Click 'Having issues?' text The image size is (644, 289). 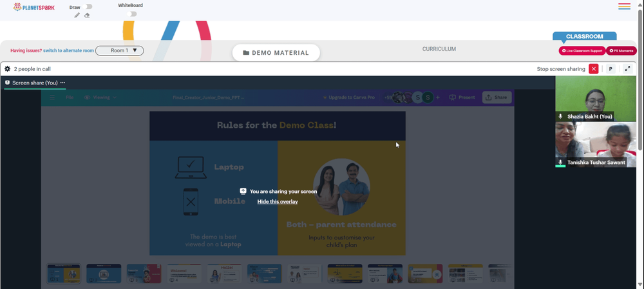point(26,50)
